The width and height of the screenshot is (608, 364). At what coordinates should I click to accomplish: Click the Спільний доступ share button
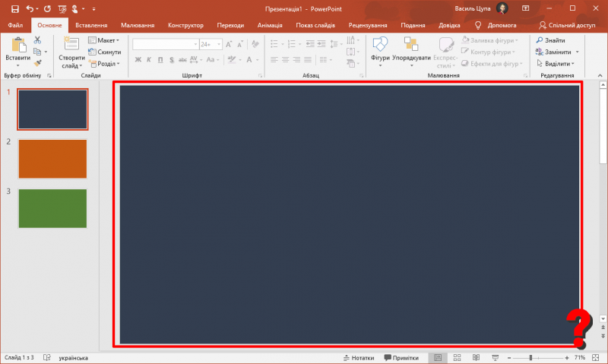coord(567,25)
